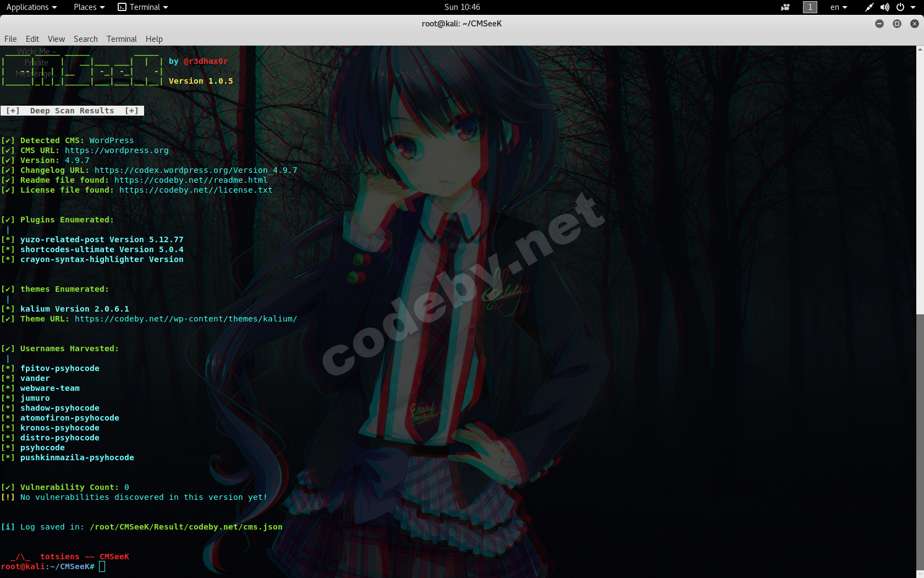
Task: Click the @r3dhax0r author handle
Action: pos(206,61)
